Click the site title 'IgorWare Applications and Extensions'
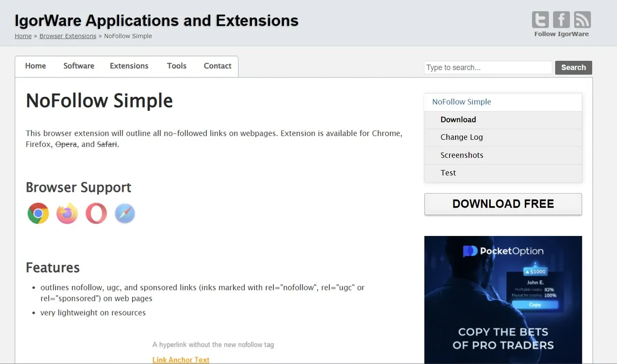The width and height of the screenshot is (617, 364). click(x=157, y=21)
